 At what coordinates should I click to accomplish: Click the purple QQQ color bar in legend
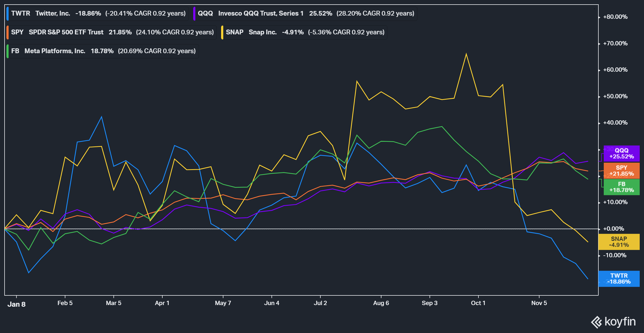(x=194, y=14)
